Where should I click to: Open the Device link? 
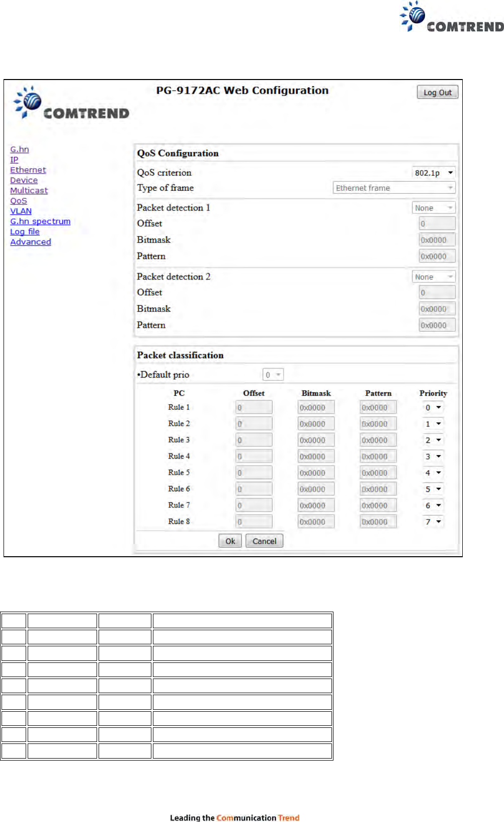click(24, 180)
